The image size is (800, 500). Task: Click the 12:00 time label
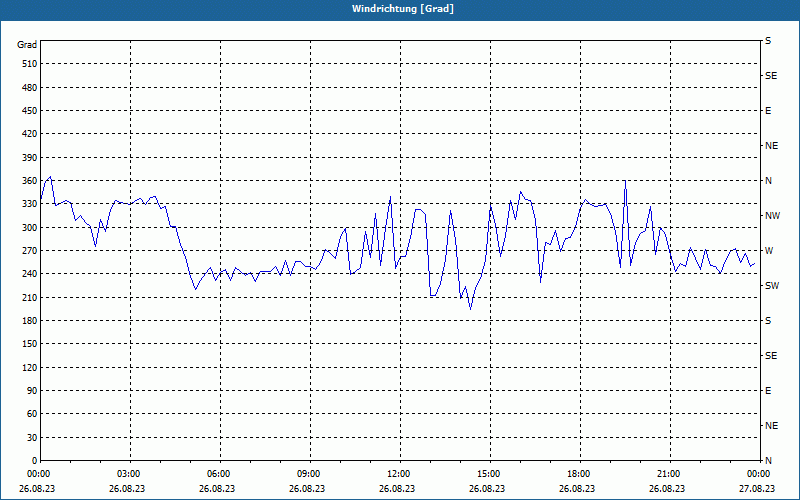coord(397,474)
